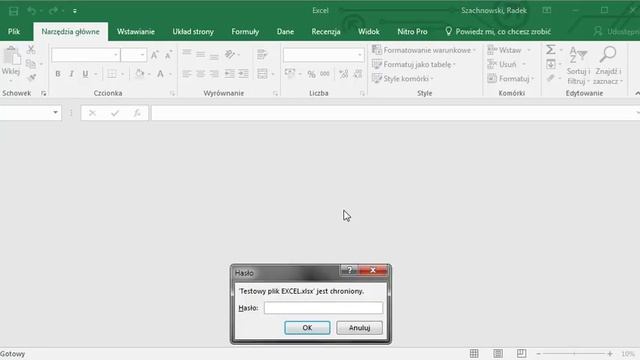Click the Usuń cells button
Viewport: 640px width, 360px height.
(506, 64)
